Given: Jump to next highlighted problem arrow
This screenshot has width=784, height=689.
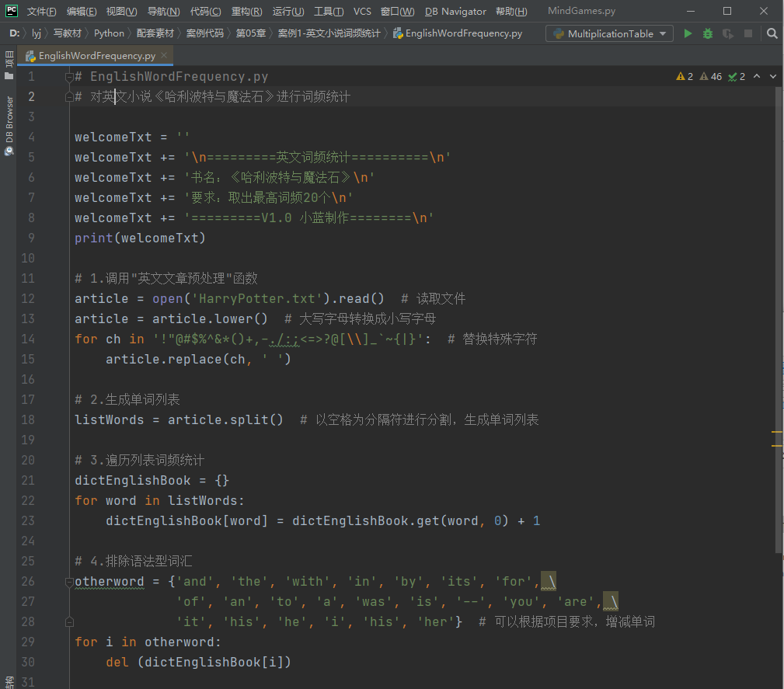Looking at the screenshot, I should point(773,76).
